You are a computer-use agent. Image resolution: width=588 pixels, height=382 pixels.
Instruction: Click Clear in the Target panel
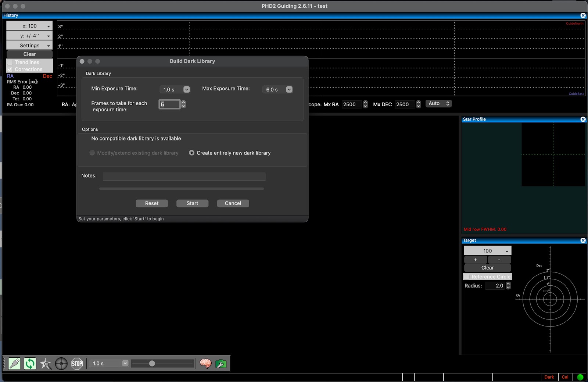[487, 268]
